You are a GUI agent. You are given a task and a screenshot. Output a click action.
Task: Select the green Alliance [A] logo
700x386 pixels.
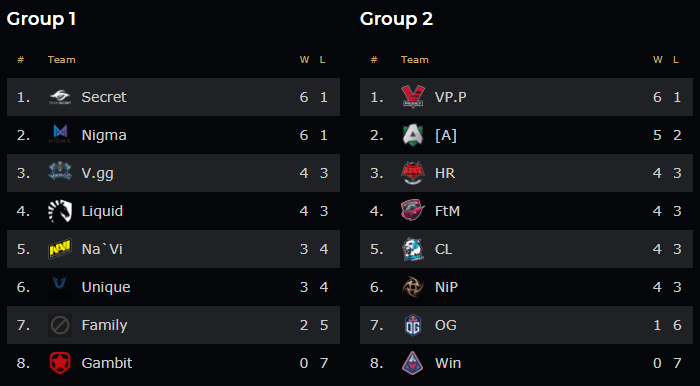413,135
